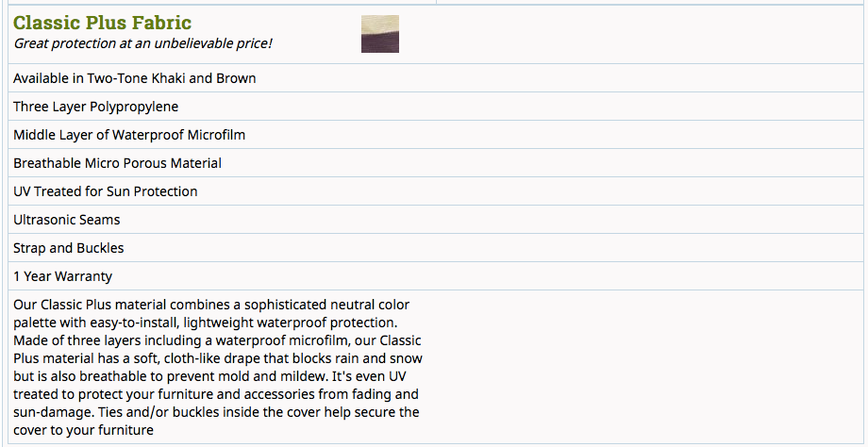Select the 'Ultrasonic Seams' feature row
The width and height of the screenshot is (868, 447).
pyautogui.click(x=67, y=220)
